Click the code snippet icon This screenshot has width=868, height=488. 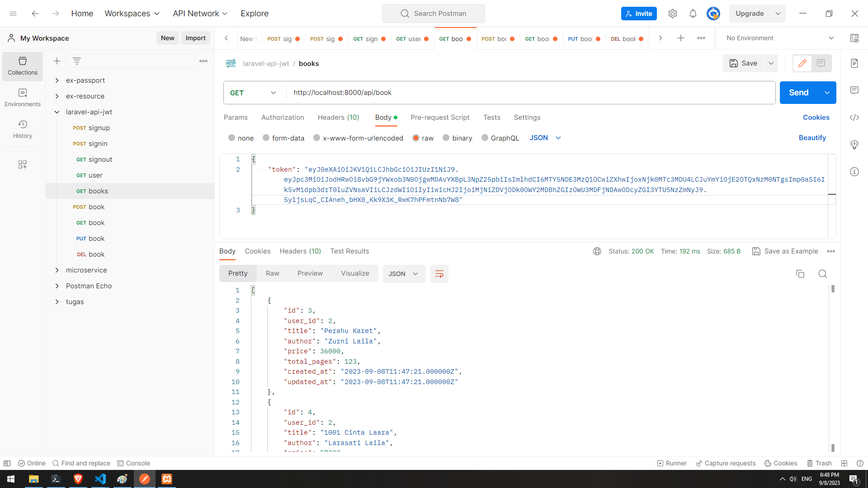tap(854, 117)
